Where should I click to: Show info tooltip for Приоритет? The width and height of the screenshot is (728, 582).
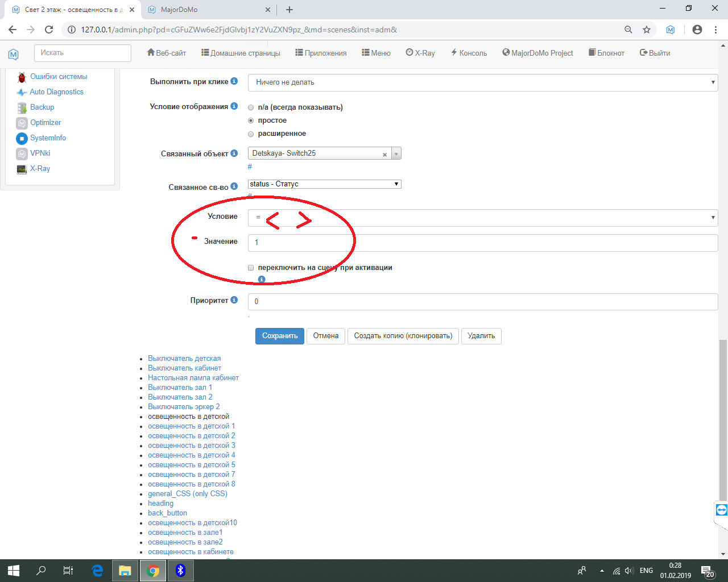(x=234, y=300)
